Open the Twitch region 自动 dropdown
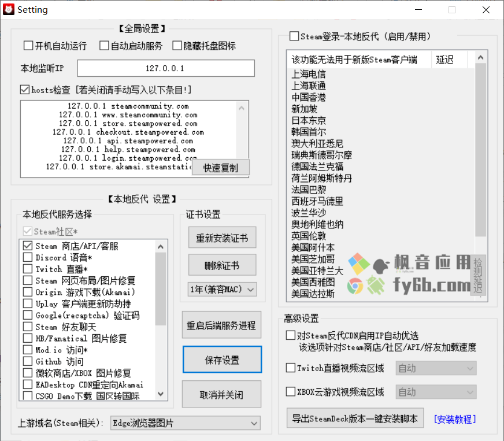Image resolution: width=504 pixels, height=441 pixels. [x=436, y=368]
